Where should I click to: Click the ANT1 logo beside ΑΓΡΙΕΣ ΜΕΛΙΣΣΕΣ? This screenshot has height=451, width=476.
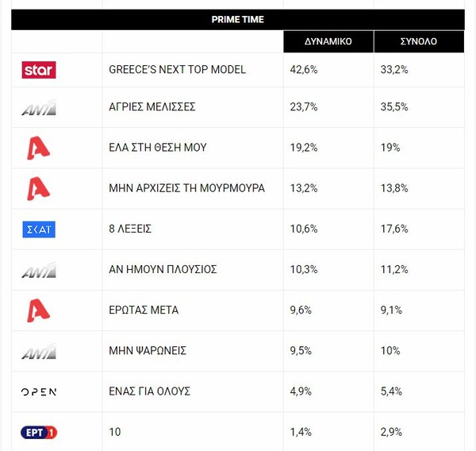click(x=39, y=107)
